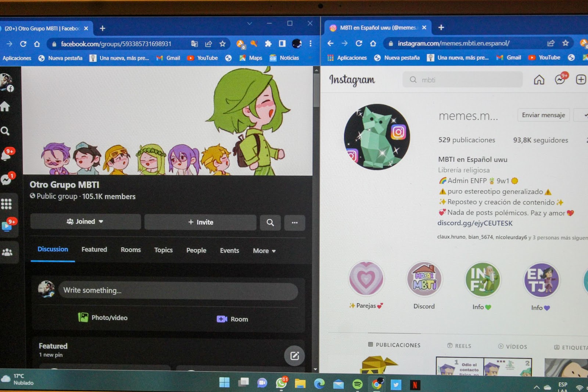588x392 pixels.
Task: Click the compose edit icon near Featured
Action: coord(294,356)
